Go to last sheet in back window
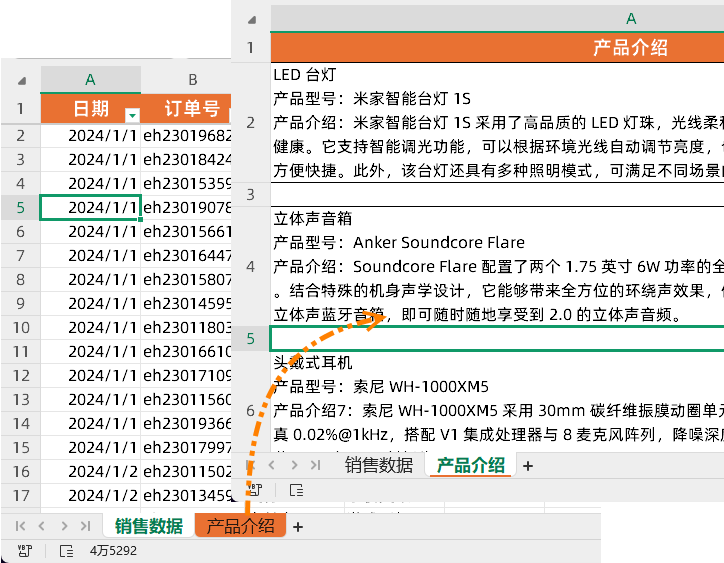The image size is (724, 563). [85, 526]
